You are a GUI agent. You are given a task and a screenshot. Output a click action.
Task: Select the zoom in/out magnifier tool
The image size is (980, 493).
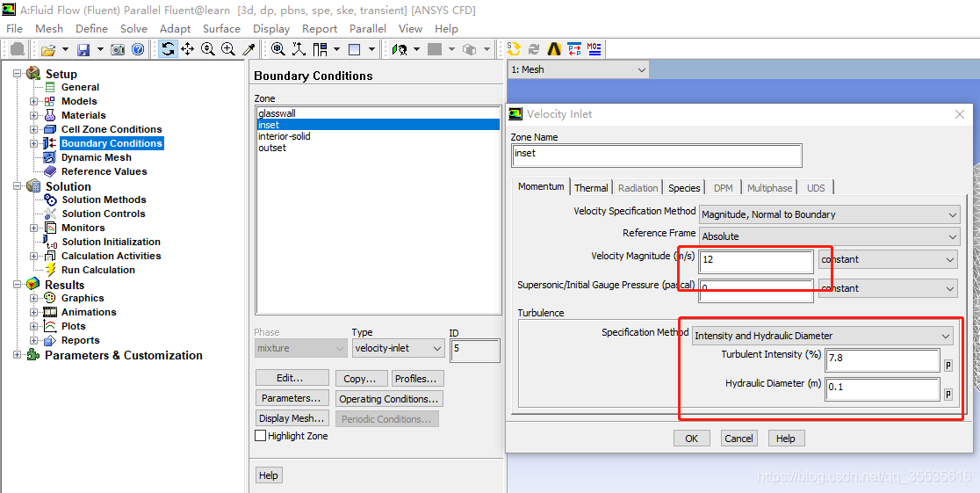(x=208, y=49)
